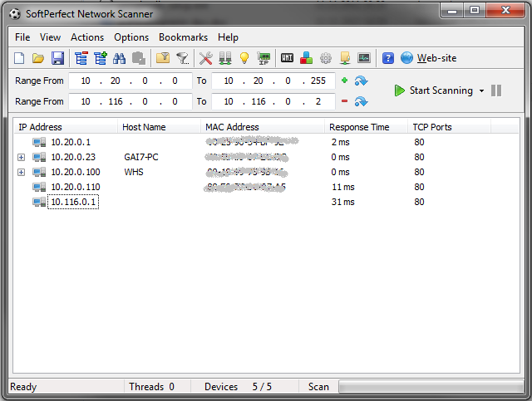This screenshot has height=401, width=532.
Task: Click host name WHS
Action: pos(134,172)
